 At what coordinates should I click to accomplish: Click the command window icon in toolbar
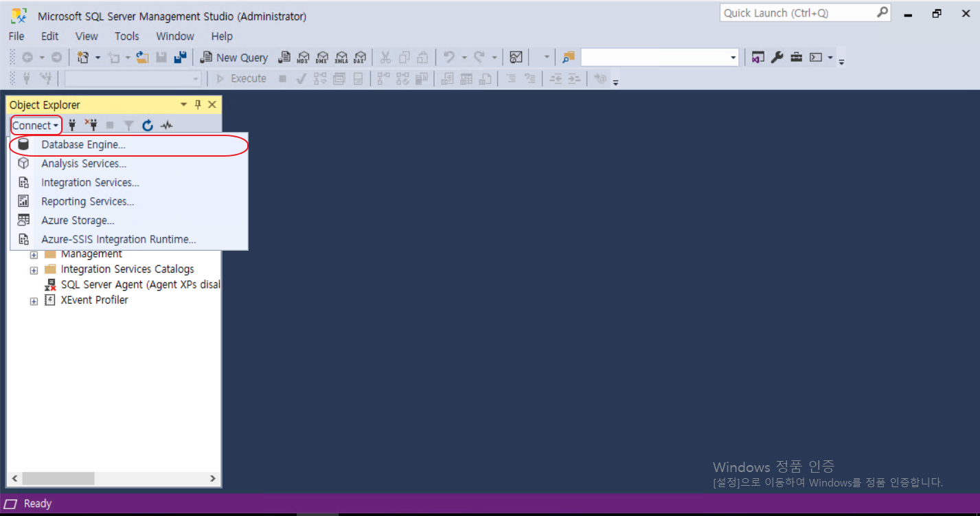coord(816,58)
